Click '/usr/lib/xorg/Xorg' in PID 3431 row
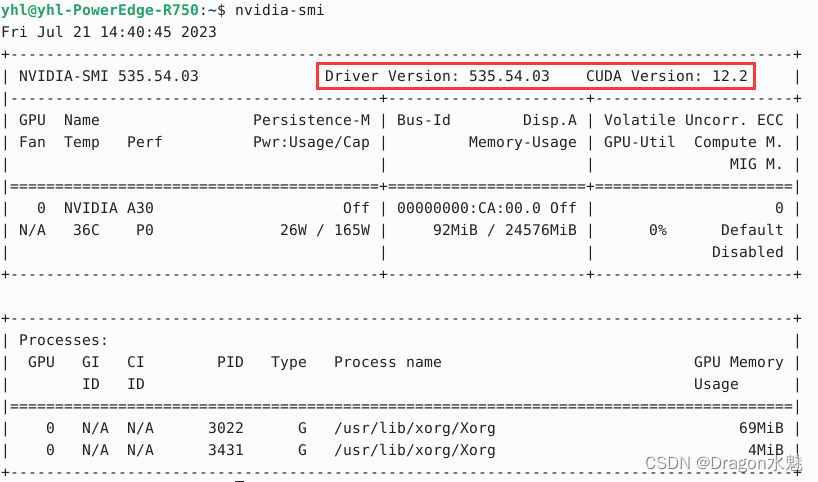 pos(415,450)
